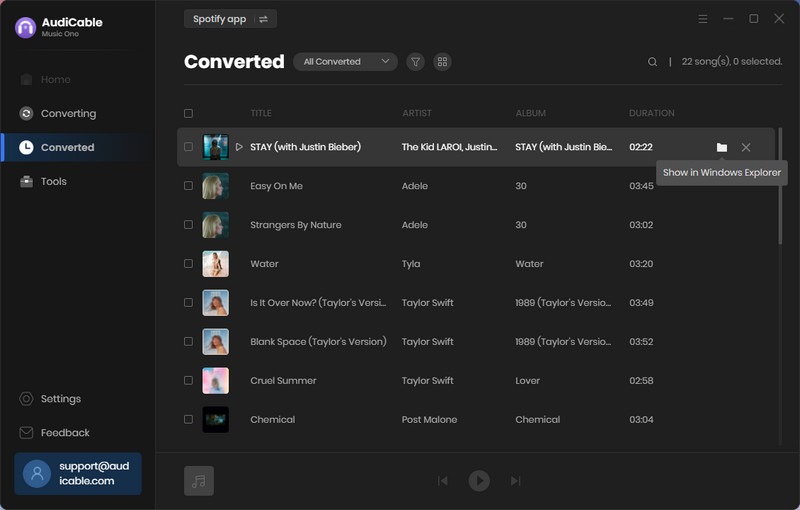
Task: Click "The Kid LAROI, Justin..." artist cell
Action: [449, 147]
